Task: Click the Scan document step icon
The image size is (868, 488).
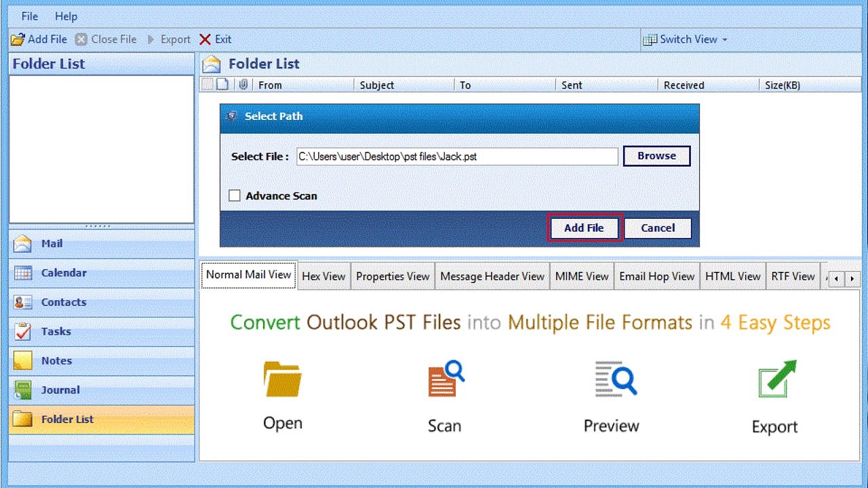Action: coord(445,379)
